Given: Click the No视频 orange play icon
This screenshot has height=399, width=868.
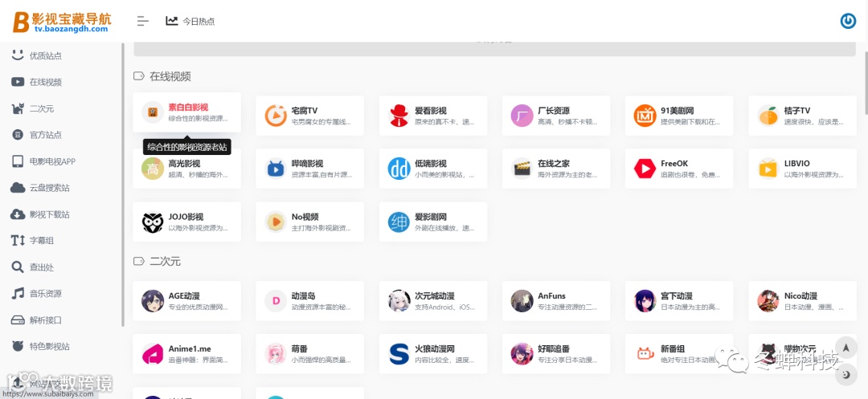Looking at the screenshot, I should click(x=275, y=222).
